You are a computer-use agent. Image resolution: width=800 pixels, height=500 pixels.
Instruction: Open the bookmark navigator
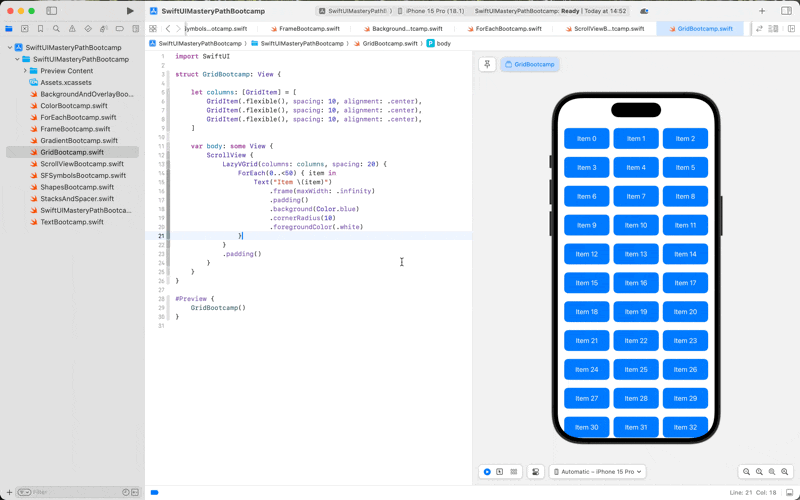(x=40, y=29)
